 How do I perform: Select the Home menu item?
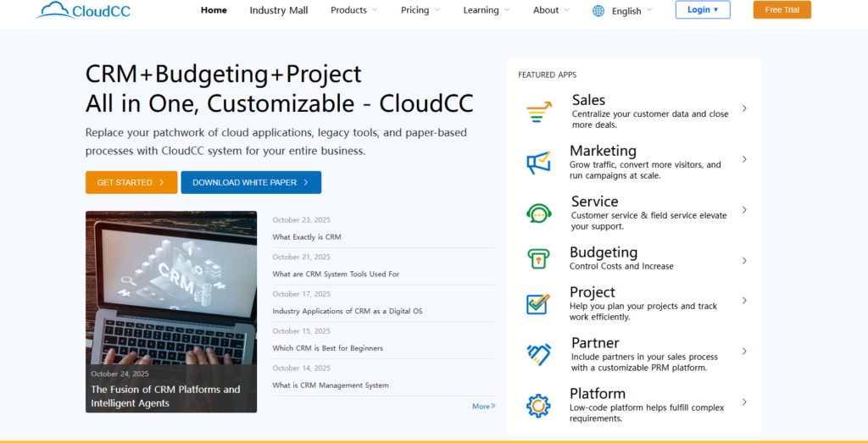214,10
